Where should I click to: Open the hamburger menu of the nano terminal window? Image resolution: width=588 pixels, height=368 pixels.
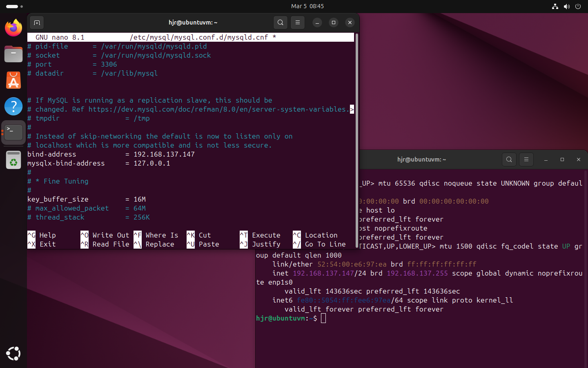tap(298, 22)
